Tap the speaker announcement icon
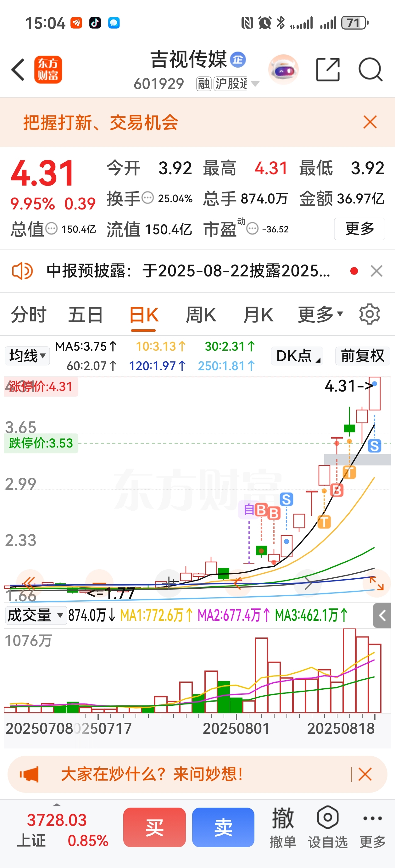The width and height of the screenshot is (395, 868). (x=22, y=271)
